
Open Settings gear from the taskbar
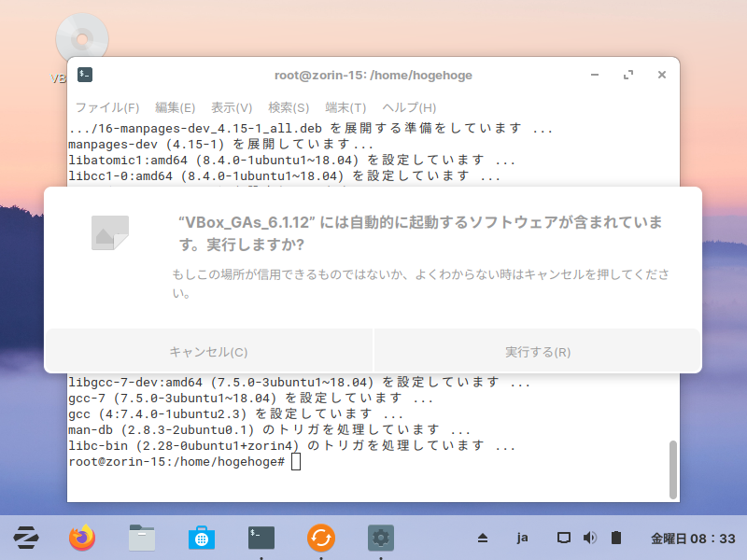[381, 538]
